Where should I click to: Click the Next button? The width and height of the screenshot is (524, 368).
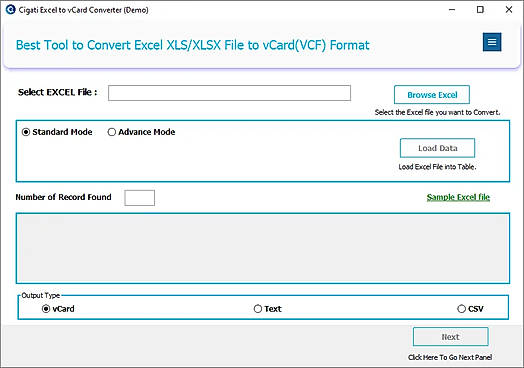pos(450,337)
